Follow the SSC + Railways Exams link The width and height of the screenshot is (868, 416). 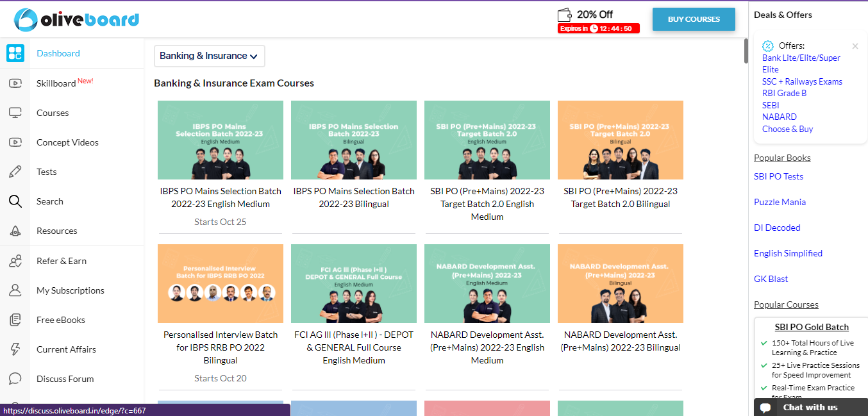[x=802, y=81]
